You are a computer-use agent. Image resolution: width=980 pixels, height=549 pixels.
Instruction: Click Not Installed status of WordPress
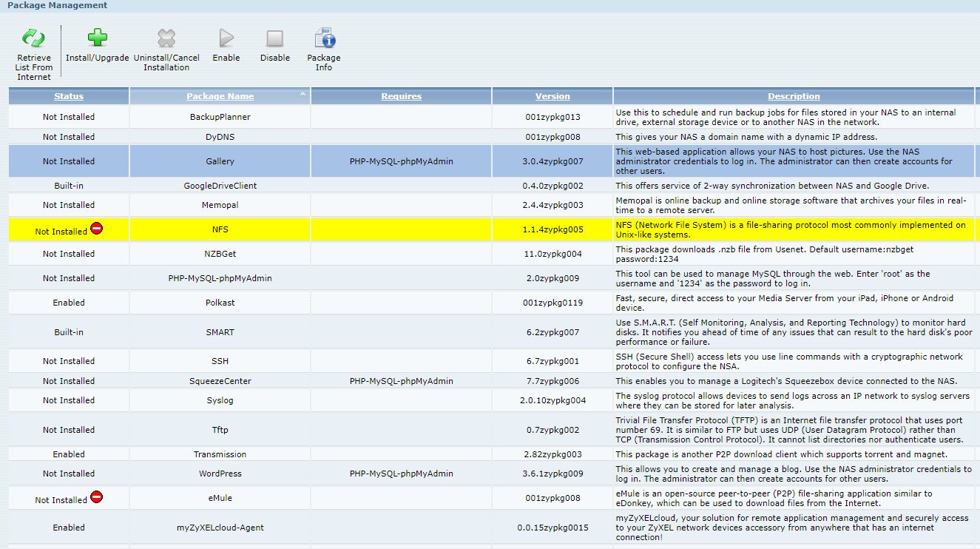click(69, 474)
